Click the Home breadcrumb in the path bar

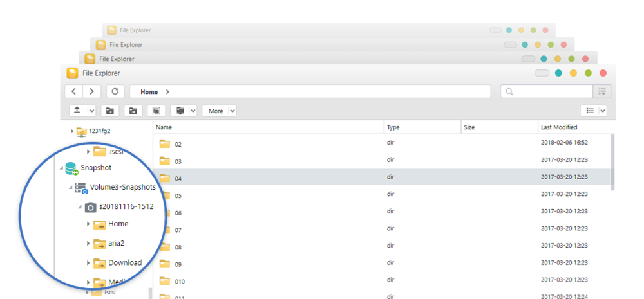(x=149, y=92)
